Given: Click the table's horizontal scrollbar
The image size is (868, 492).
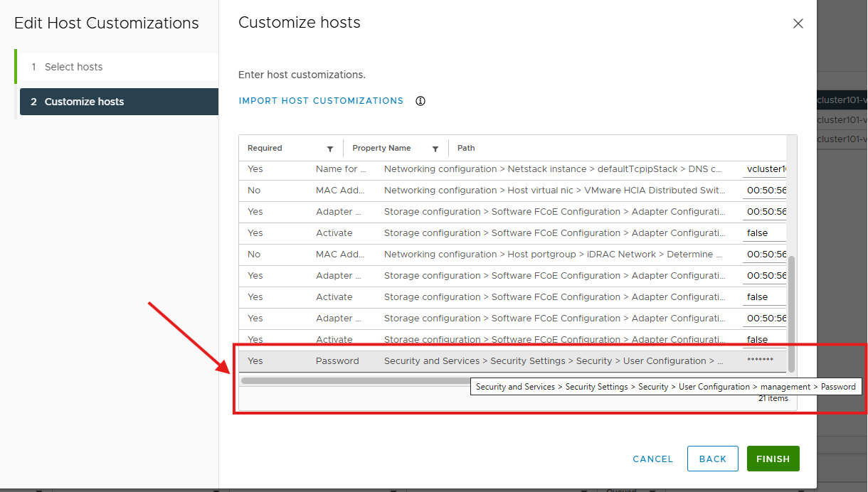Looking at the screenshot, I should click(356, 381).
